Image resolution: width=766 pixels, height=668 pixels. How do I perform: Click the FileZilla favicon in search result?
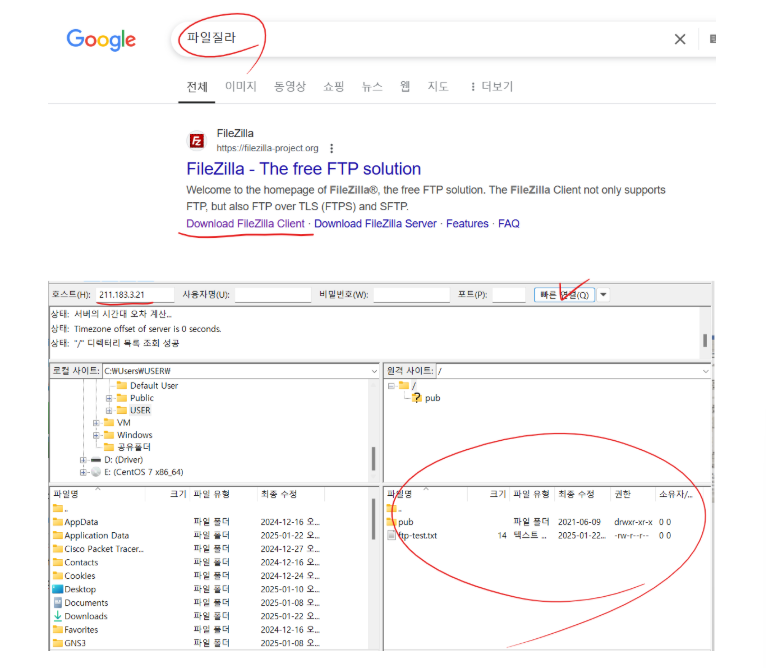tap(197, 141)
